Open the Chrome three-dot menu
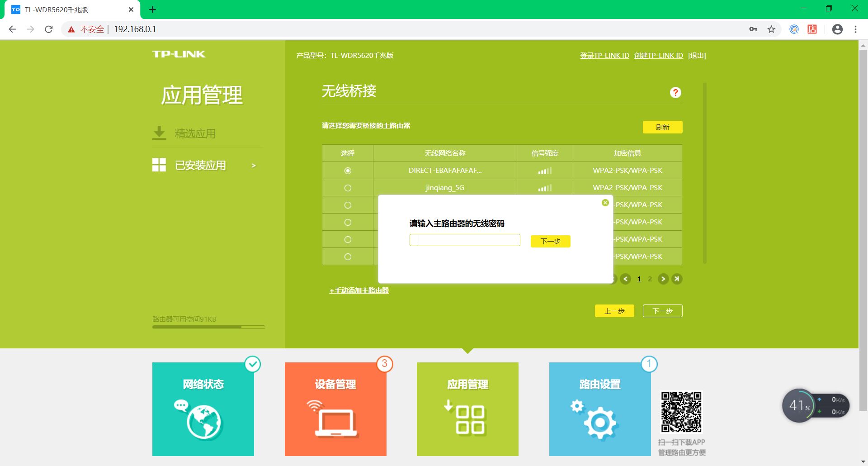Screen dimensions: 868x466 click(x=855, y=29)
